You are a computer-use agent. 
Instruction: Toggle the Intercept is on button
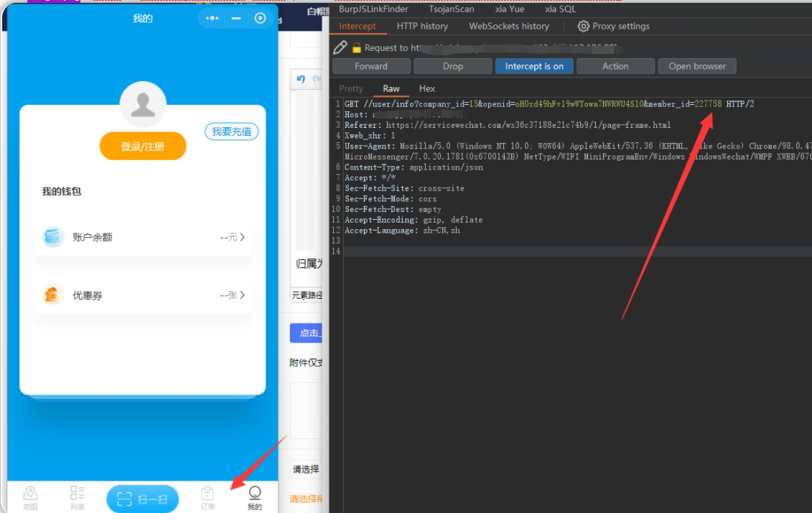[x=533, y=66]
